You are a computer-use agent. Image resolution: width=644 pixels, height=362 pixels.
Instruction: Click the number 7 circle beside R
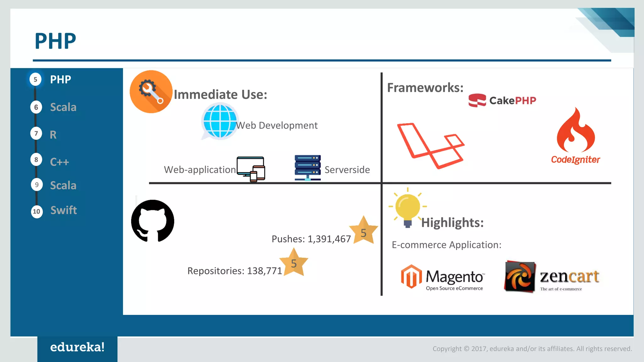coord(36,134)
